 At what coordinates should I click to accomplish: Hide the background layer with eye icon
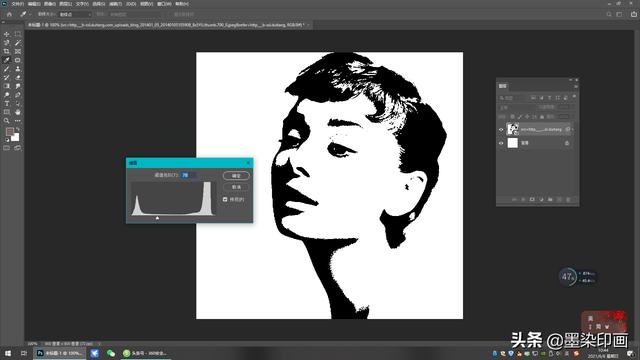[501, 143]
